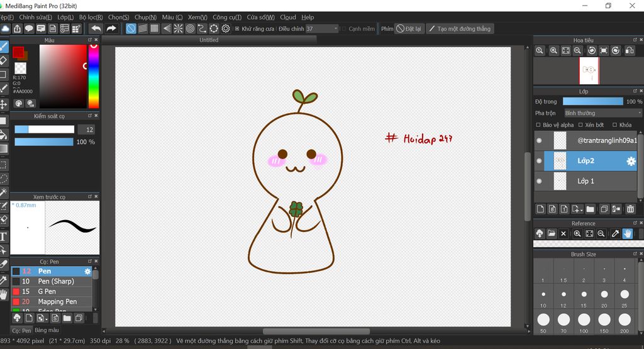Select the Gradient tool
Image resolution: width=644 pixels, height=349 pixels.
(x=3, y=148)
